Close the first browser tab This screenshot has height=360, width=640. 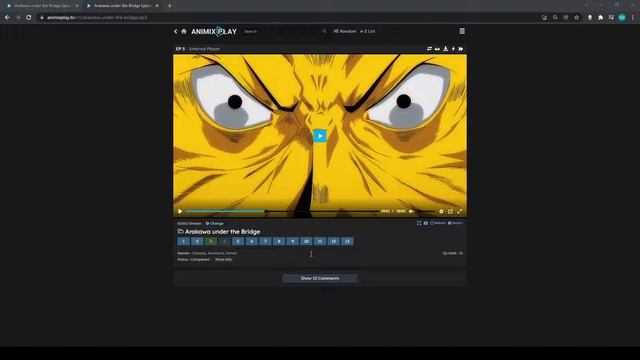coord(77,6)
